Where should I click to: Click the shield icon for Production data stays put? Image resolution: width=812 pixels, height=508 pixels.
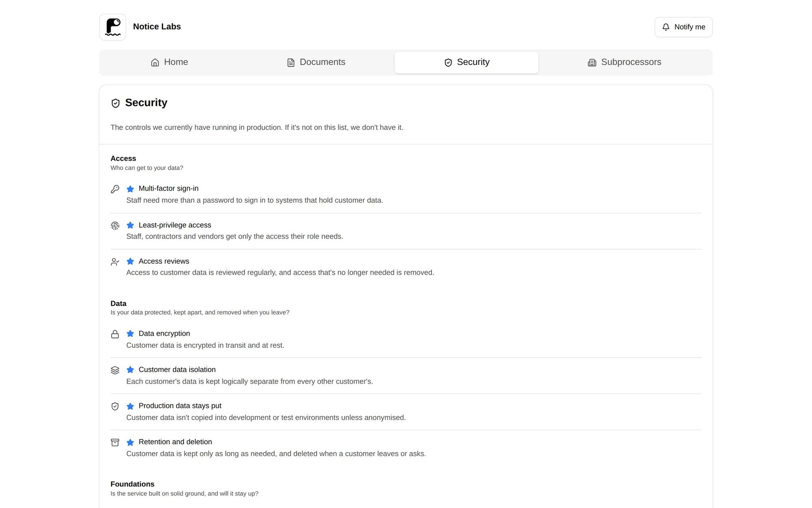(115, 406)
